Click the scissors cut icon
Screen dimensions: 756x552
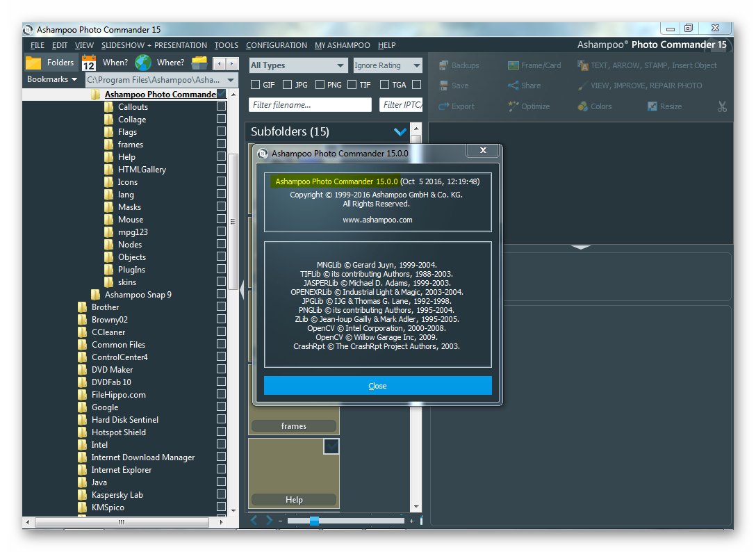pos(722,106)
